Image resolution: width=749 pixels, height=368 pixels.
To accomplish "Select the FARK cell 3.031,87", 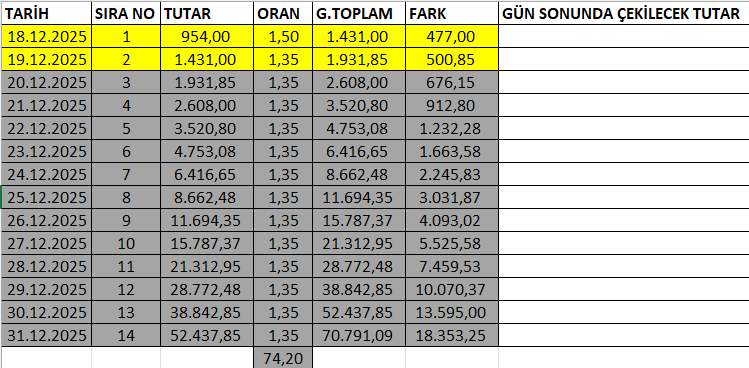I will 452,197.
